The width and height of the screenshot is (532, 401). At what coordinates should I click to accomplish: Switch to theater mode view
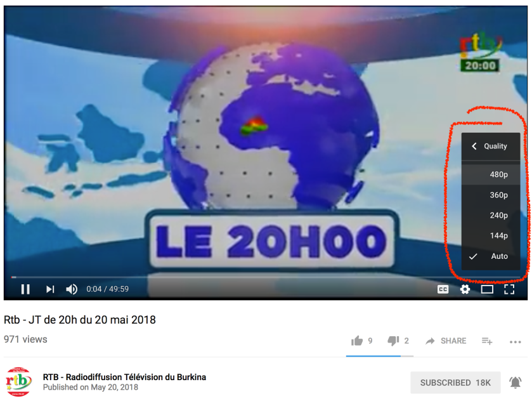pyautogui.click(x=487, y=289)
